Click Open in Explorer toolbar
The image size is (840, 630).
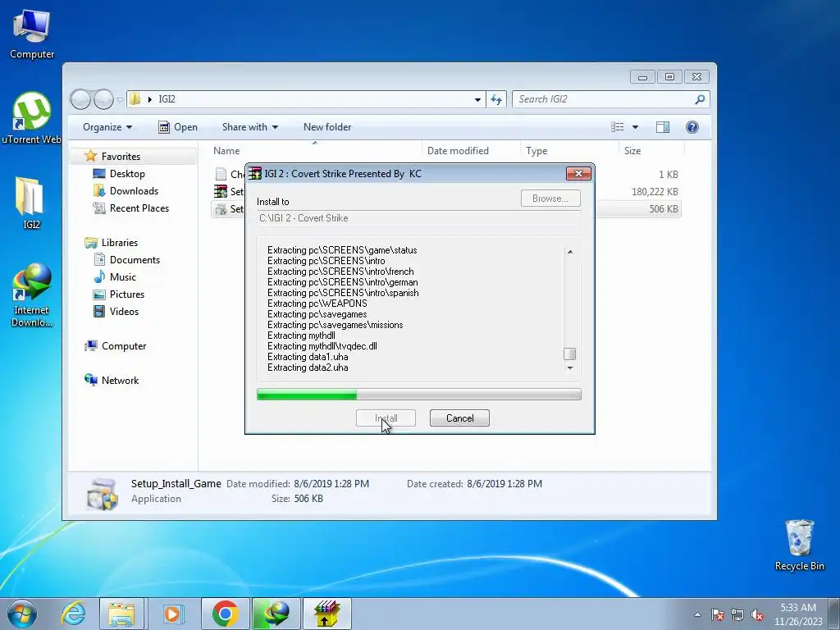coord(178,127)
